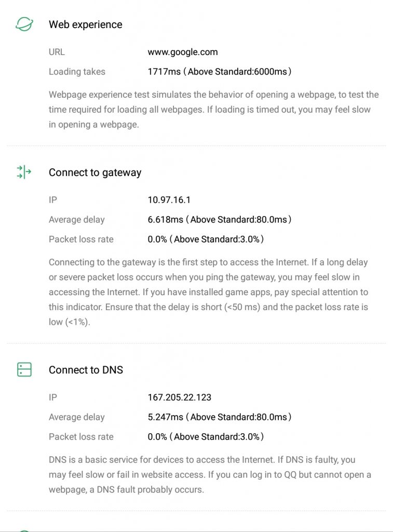Click the Web experience description paragraph

(213, 110)
